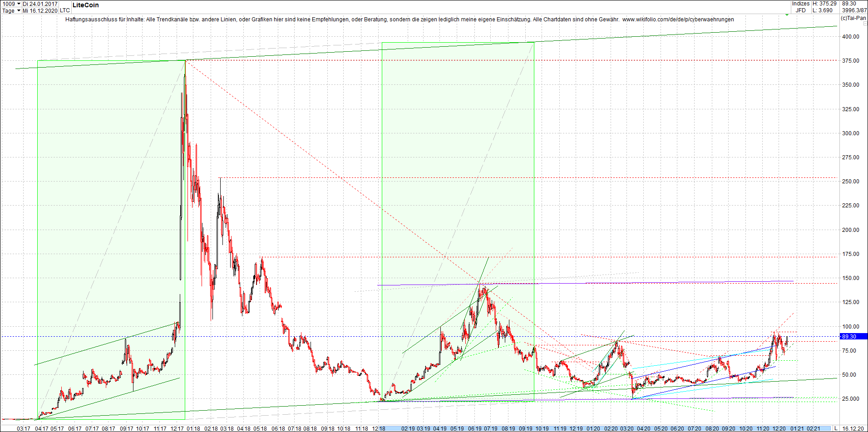Click the end date Mi 16.12.2020
868x432 pixels.
[x=40, y=10]
